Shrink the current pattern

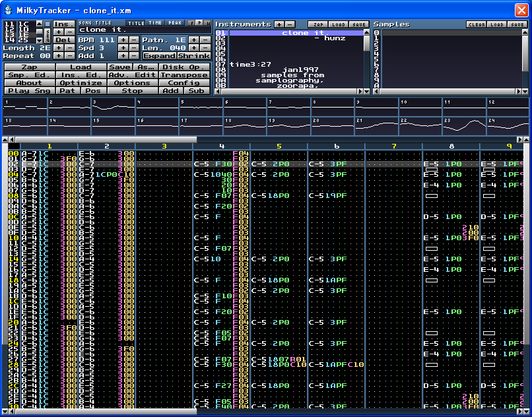pyautogui.click(x=194, y=56)
